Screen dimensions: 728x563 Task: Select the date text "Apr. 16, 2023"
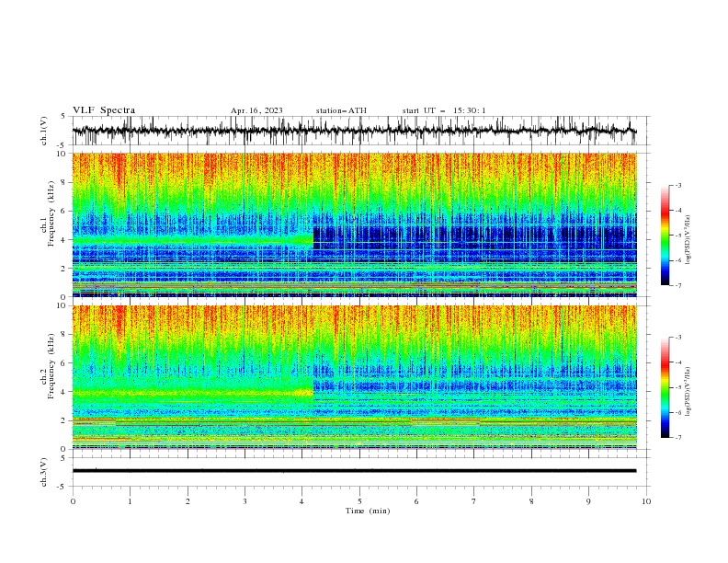pyautogui.click(x=256, y=110)
